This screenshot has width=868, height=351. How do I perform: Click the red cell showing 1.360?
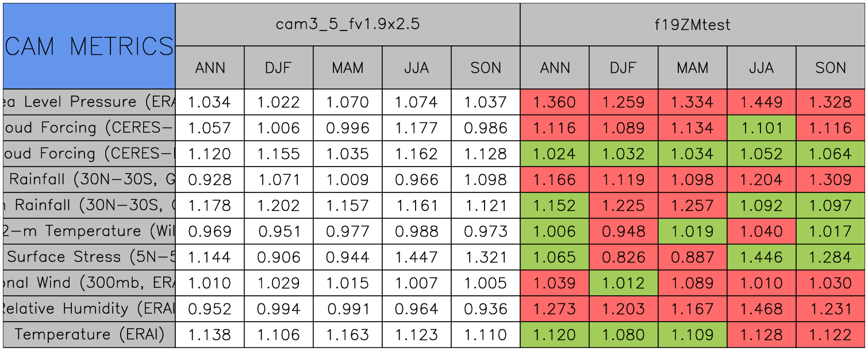(x=554, y=102)
